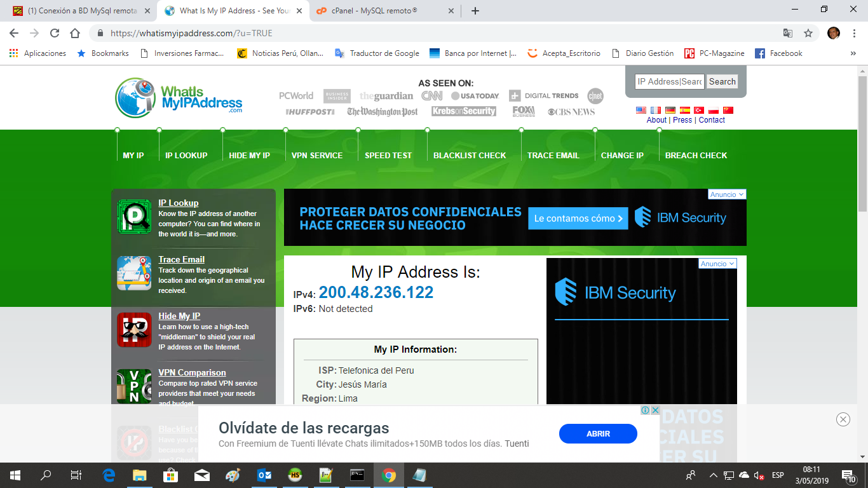Select the French flag language icon
This screenshot has height=488, width=868.
(656, 110)
